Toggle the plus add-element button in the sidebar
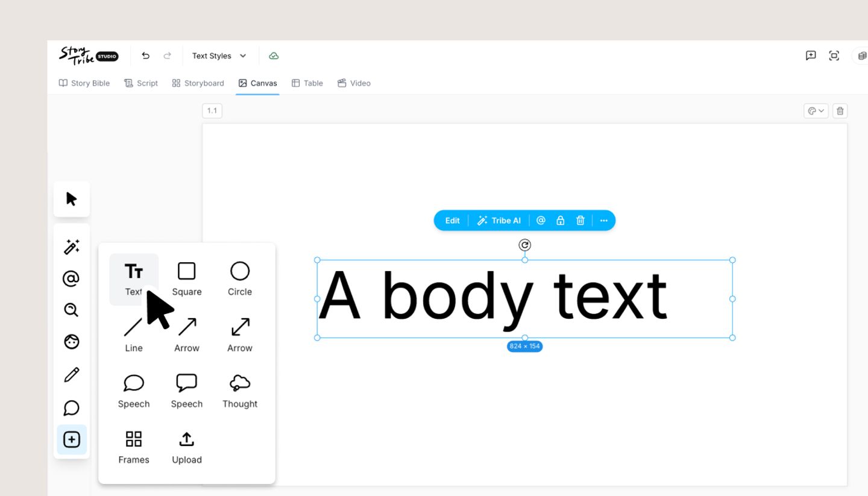 point(72,440)
